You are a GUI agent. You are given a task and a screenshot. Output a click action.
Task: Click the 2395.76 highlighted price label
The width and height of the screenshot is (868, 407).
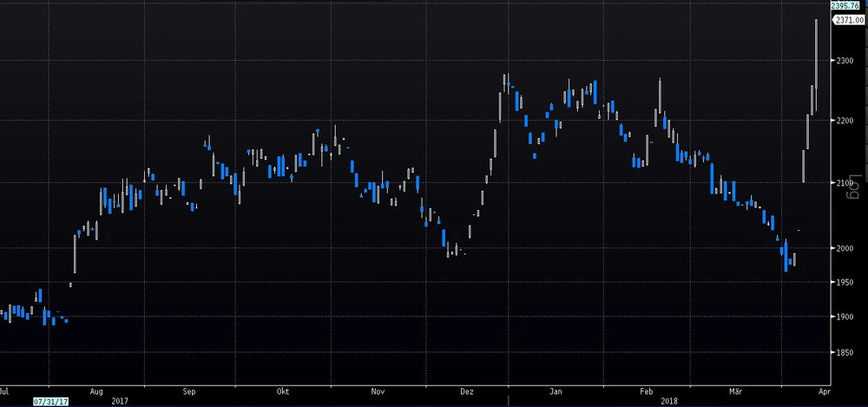pos(845,6)
